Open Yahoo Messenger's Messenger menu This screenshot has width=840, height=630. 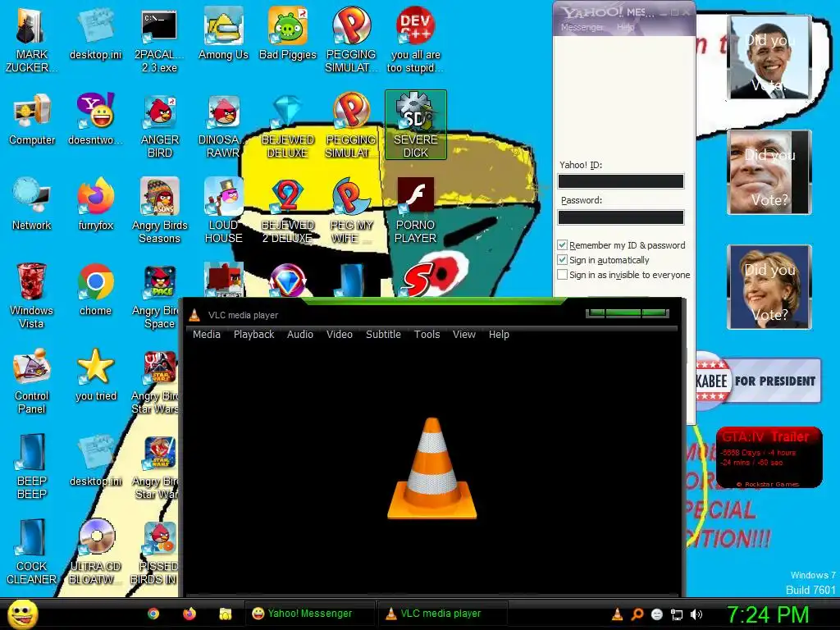(582, 27)
